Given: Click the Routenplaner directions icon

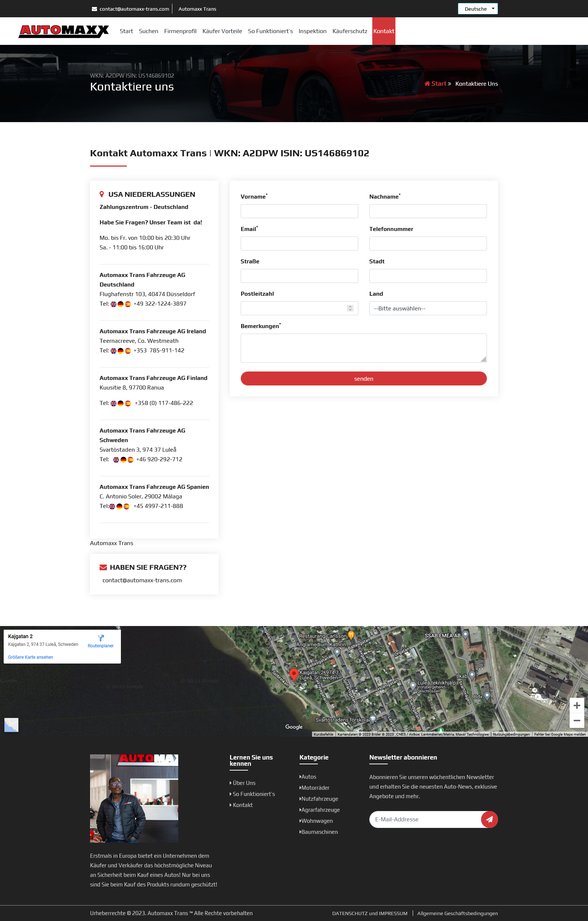Looking at the screenshot, I should coord(100,638).
